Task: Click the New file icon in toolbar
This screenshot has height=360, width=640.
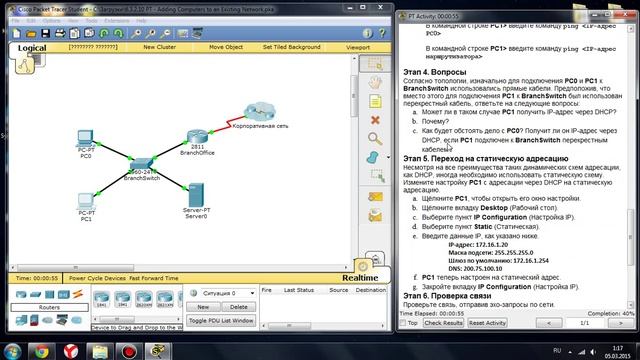Action: coord(16,33)
